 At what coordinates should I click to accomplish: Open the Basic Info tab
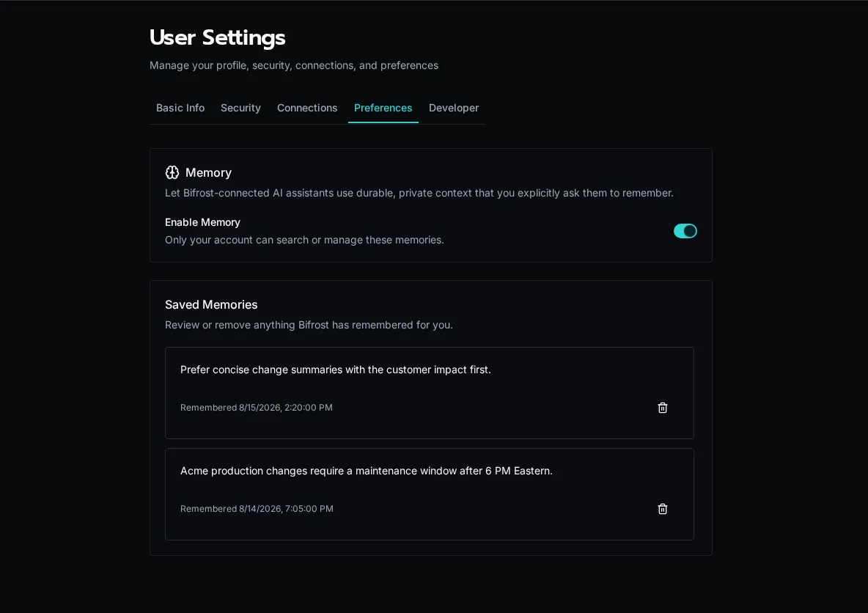tap(180, 108)
